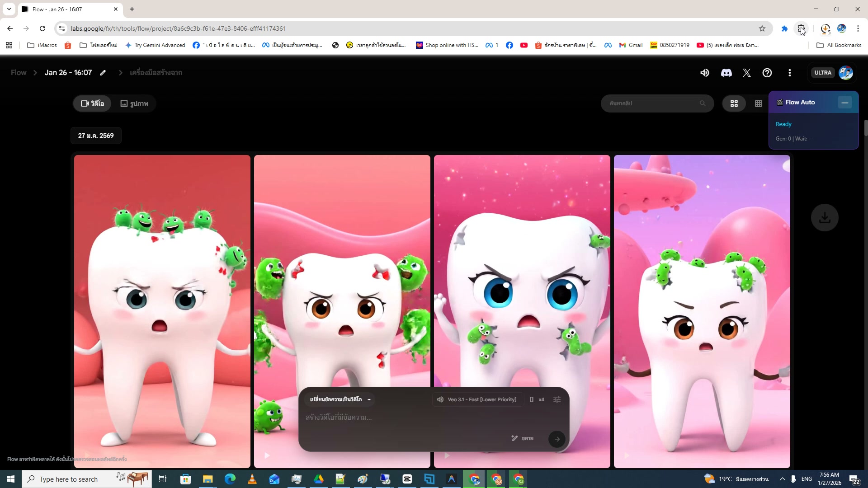Change the x4 output count option

tap(541, 399)
